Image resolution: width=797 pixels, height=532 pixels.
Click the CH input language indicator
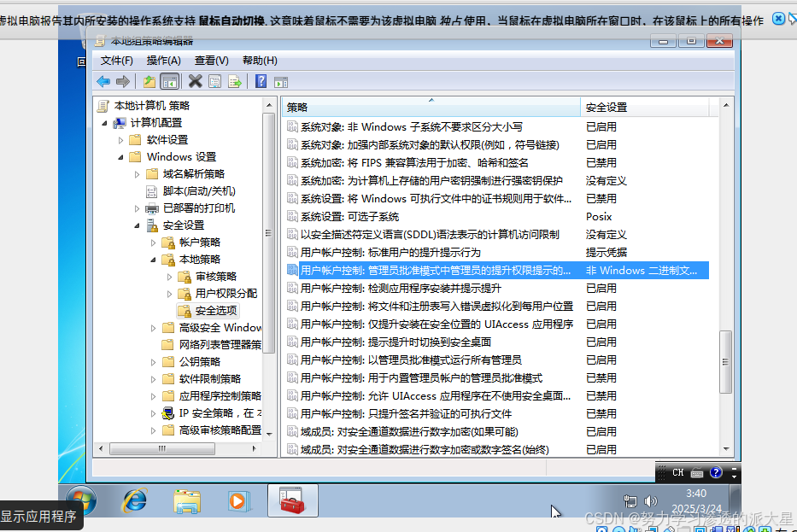678,472
